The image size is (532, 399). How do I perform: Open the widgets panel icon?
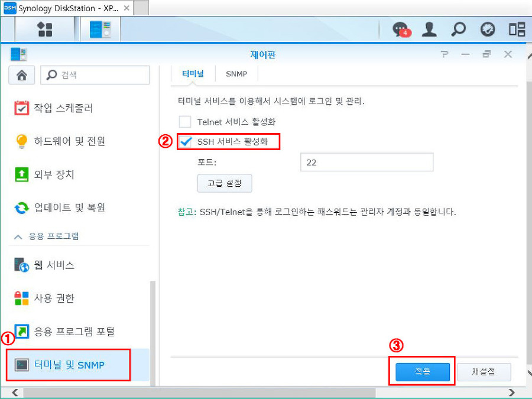click(517, 30)
